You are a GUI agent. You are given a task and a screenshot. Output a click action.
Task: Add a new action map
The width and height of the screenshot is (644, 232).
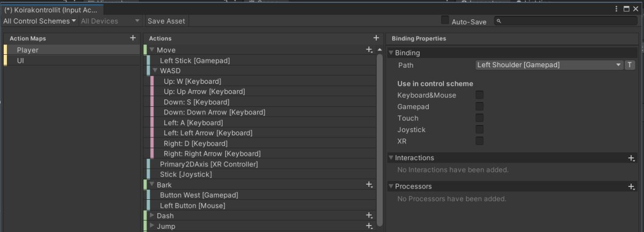click(x=133, y=38)
